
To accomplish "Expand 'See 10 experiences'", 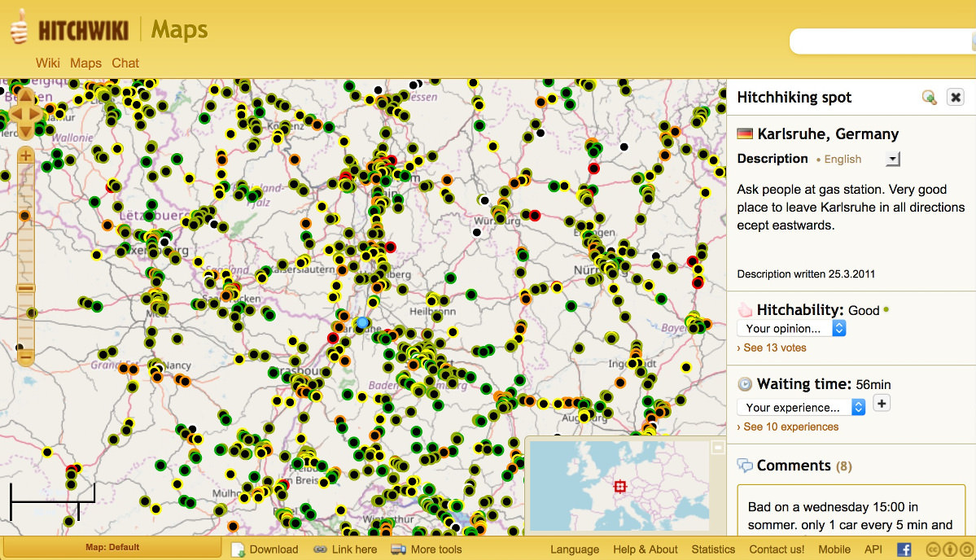I will coord(787,427).
